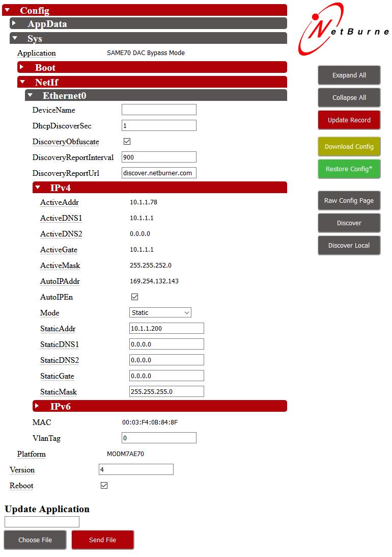Viewport: 392px width, 557px height.
Task: Click the Discover Local button
Action: [349, 246]
